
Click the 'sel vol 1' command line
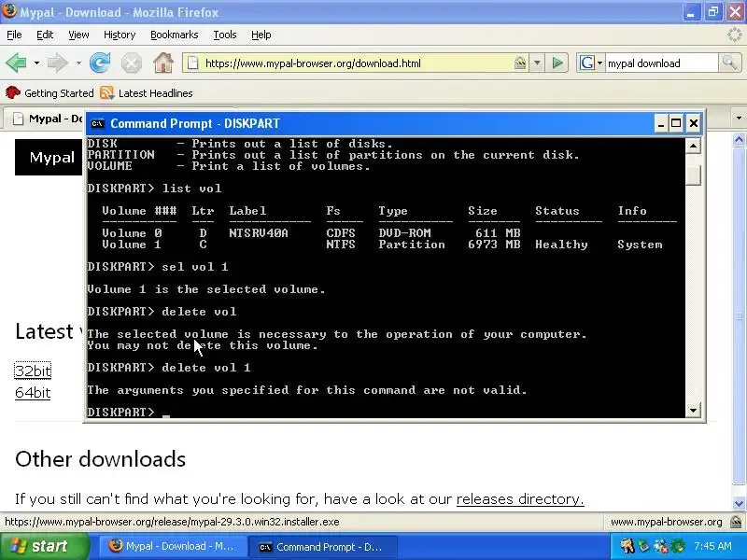158,267
